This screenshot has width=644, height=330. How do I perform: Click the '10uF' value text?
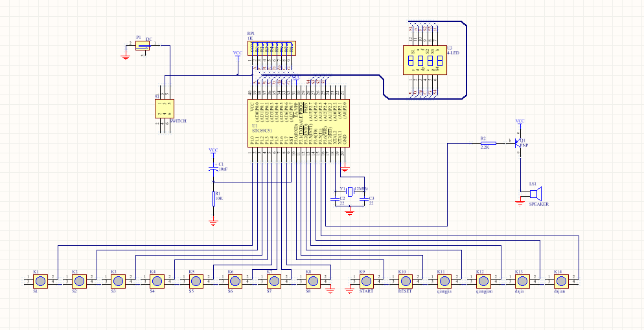(x=224, y=169)
